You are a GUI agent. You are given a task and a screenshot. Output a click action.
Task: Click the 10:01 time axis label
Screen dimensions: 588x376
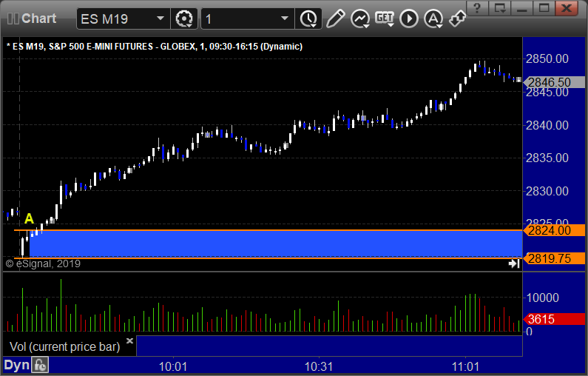click(x=173, y=366)
